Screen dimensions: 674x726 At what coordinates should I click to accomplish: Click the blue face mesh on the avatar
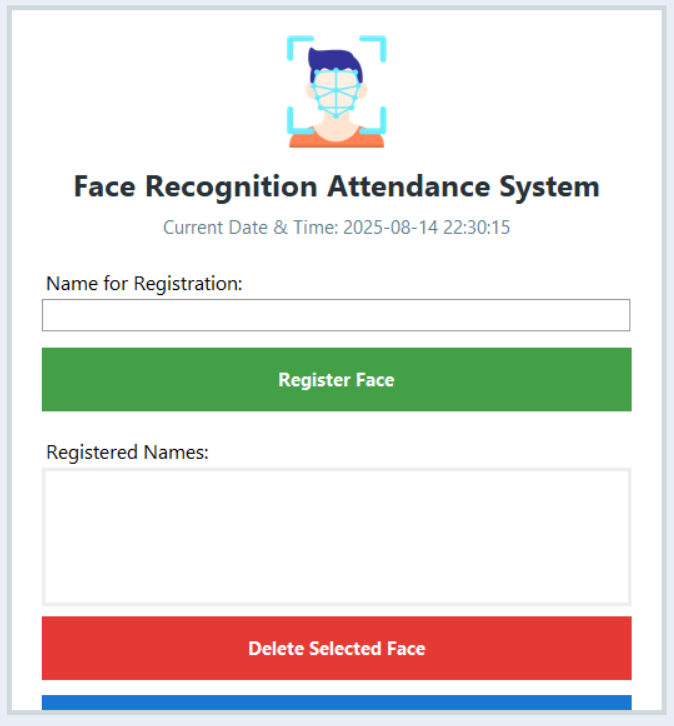point(336,93)
